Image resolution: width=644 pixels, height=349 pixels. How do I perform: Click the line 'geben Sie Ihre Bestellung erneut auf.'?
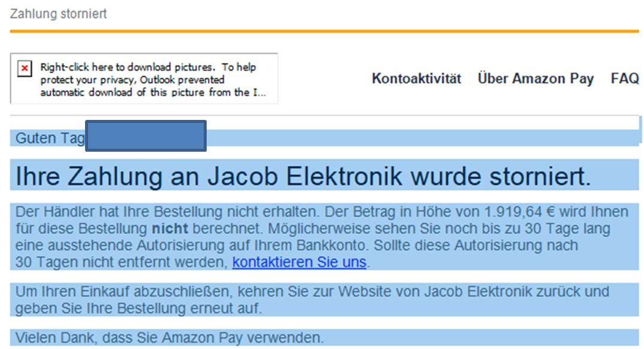(138, 308)
